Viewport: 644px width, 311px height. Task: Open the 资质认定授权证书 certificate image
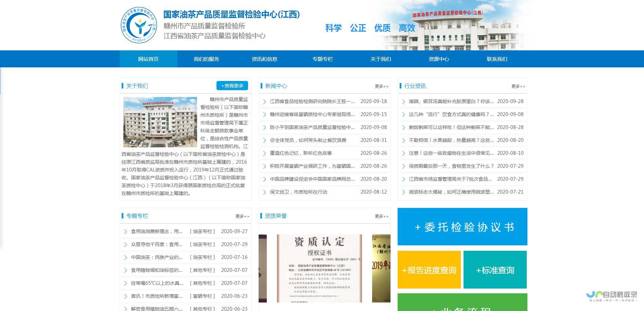(x=319, y=268)
